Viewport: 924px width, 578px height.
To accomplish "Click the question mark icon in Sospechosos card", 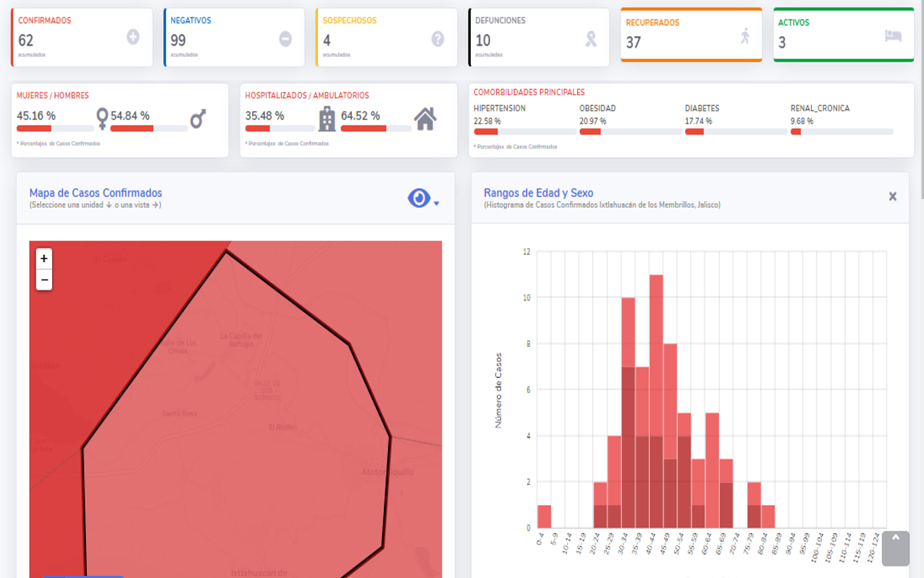I will pos(437,39).
